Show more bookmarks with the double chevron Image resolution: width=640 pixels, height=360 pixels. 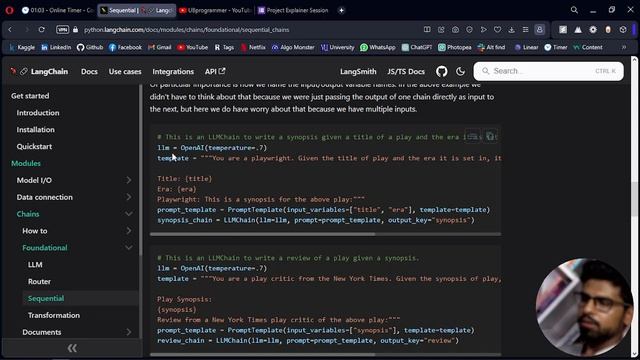point(624,47)
